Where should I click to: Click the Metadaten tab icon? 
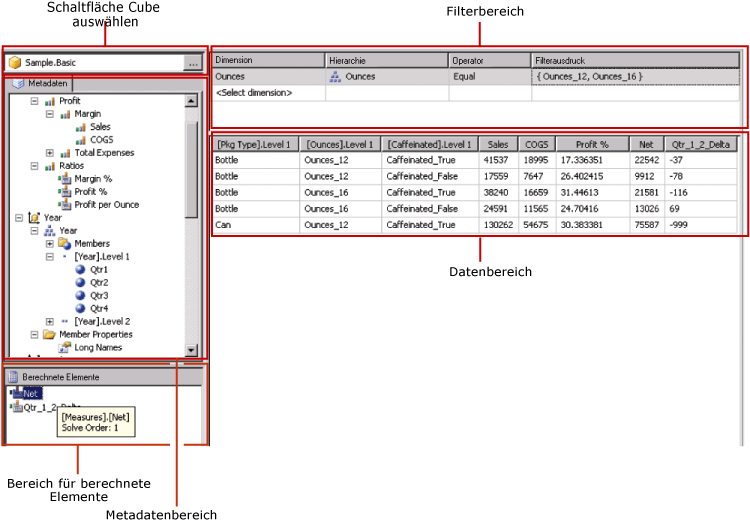(x=18, y=83)
